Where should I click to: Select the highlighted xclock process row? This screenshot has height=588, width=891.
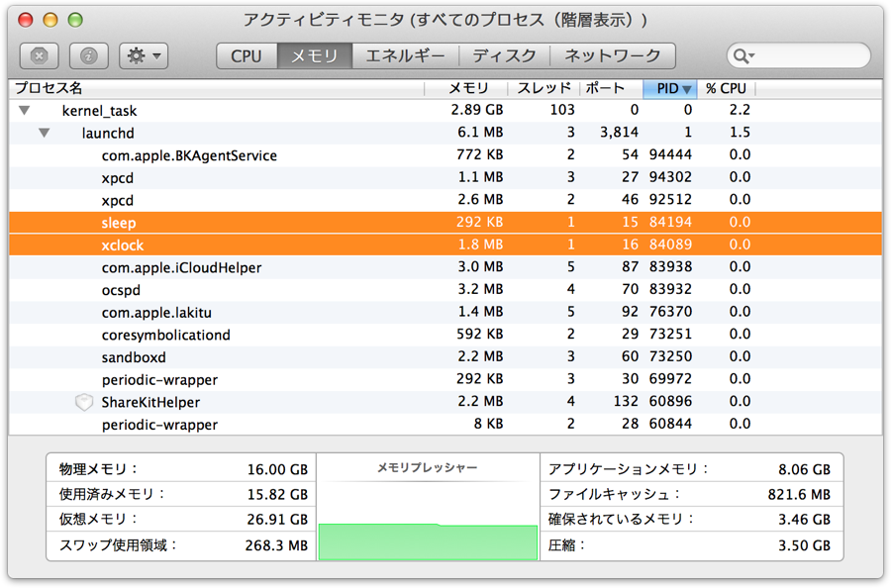pos(445,245)
